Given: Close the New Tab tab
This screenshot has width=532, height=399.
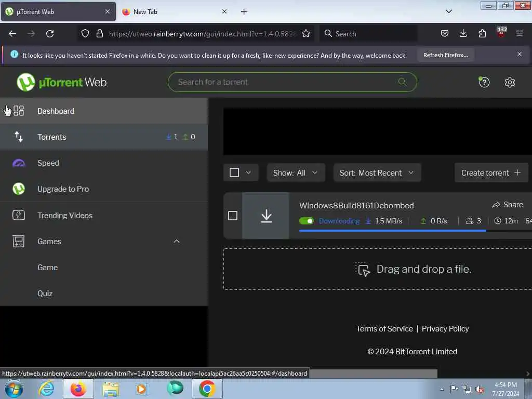Looking at the screenshot, I should coord(224,11).
